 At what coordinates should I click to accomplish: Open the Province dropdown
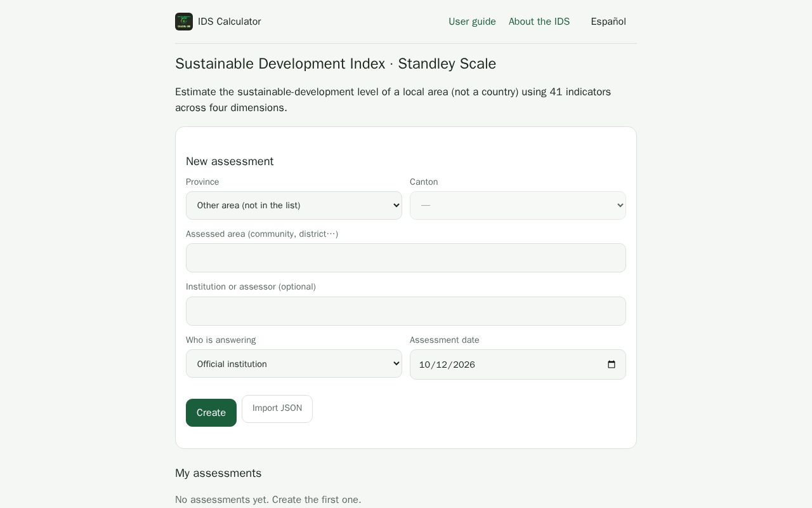pos(294,205)
